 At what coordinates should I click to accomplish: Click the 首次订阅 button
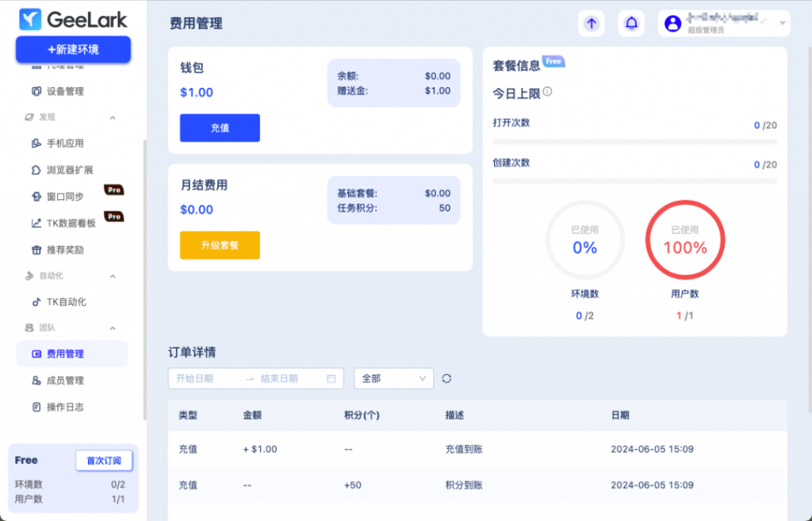(x=104, y=461)
